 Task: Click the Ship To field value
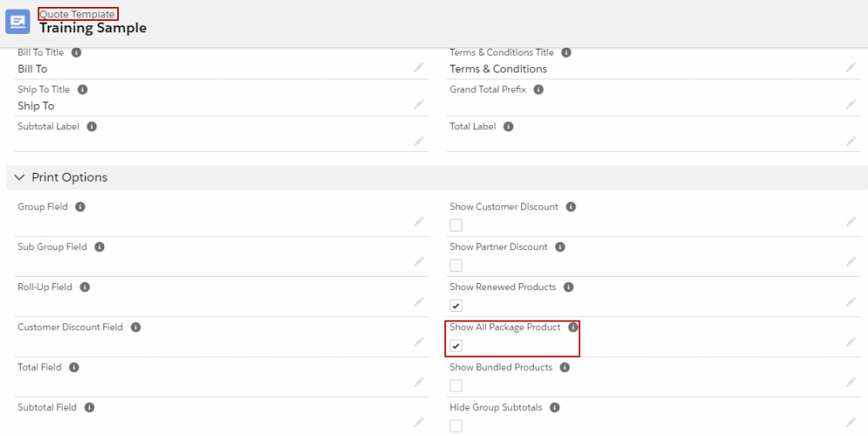[x=36, y=106]
